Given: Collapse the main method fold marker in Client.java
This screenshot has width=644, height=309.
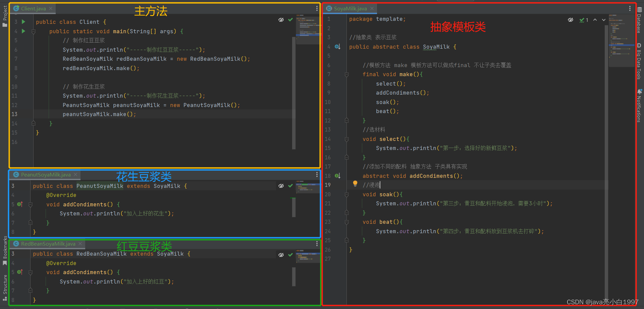Looking at the screenshot, I should [x=34, y=32].
